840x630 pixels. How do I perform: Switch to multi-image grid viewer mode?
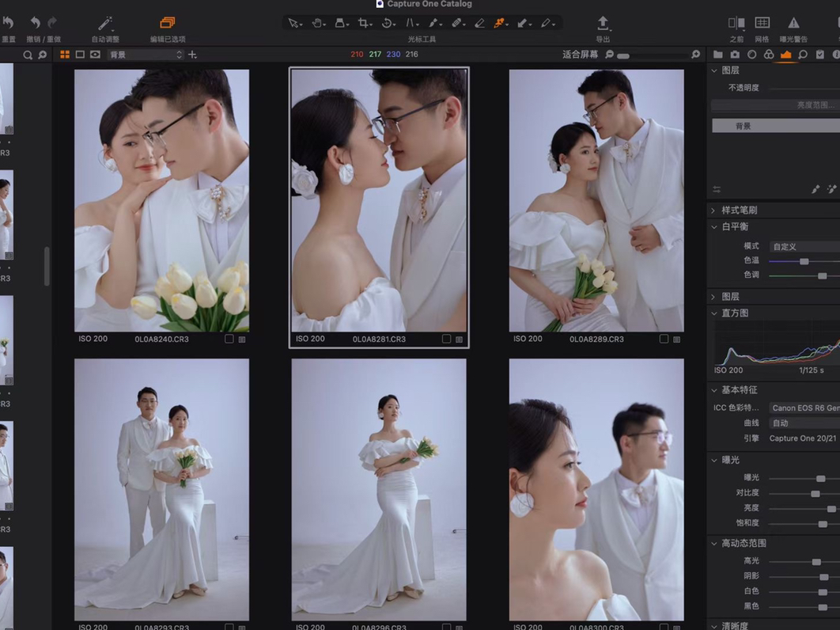click(x=65, y=55)
